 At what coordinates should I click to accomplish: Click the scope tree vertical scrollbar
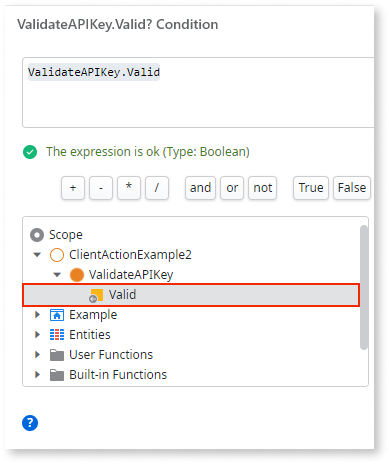point(364,287)
